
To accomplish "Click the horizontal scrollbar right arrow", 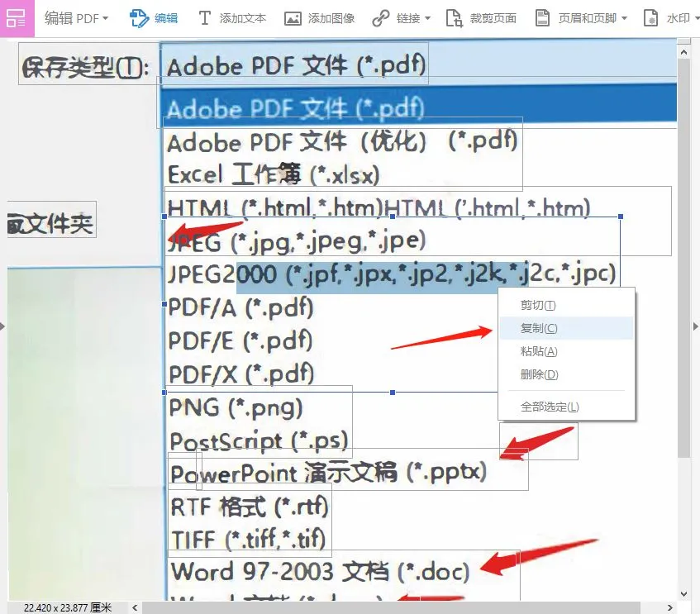I will point(669,607).
